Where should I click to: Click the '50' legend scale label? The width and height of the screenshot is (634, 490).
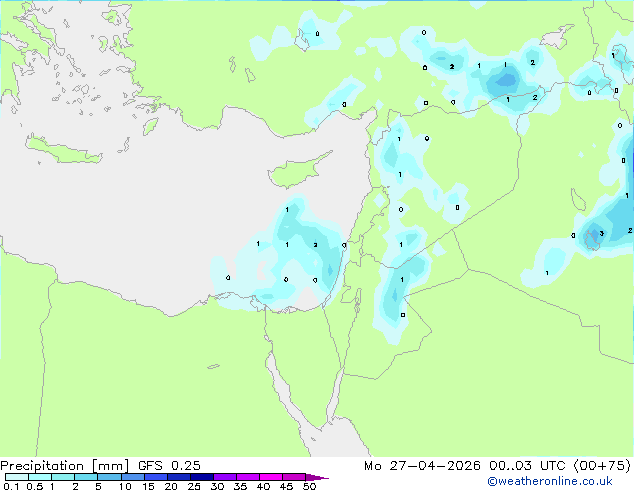coord(309,486)
